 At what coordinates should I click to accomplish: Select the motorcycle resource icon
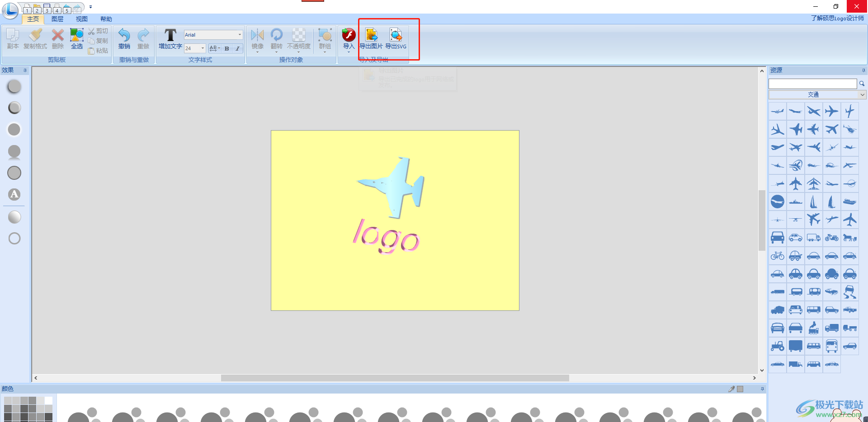(x=832, y=238)
